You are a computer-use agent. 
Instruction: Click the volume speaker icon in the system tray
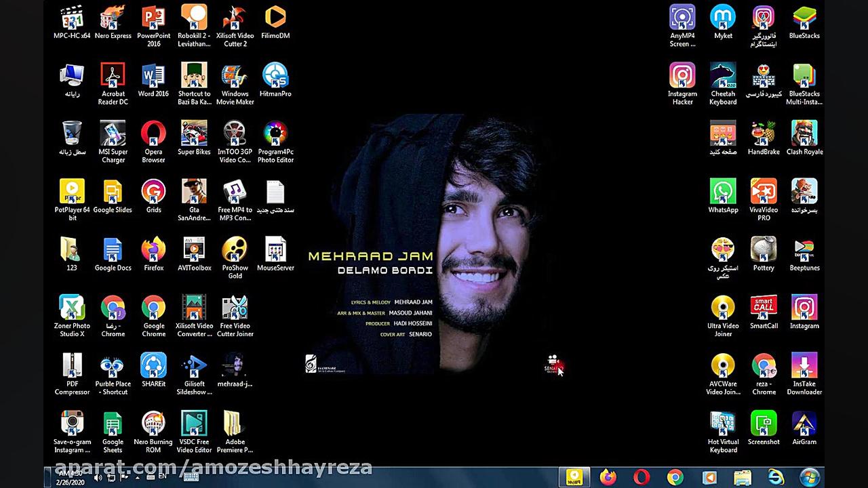coord(98,477)
